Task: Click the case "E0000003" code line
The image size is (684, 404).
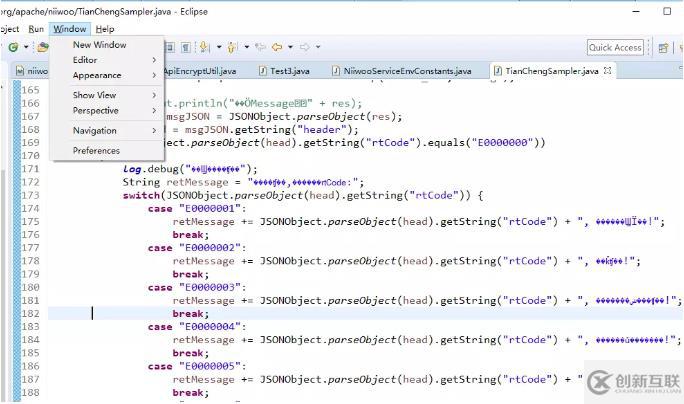Action: 197,288
